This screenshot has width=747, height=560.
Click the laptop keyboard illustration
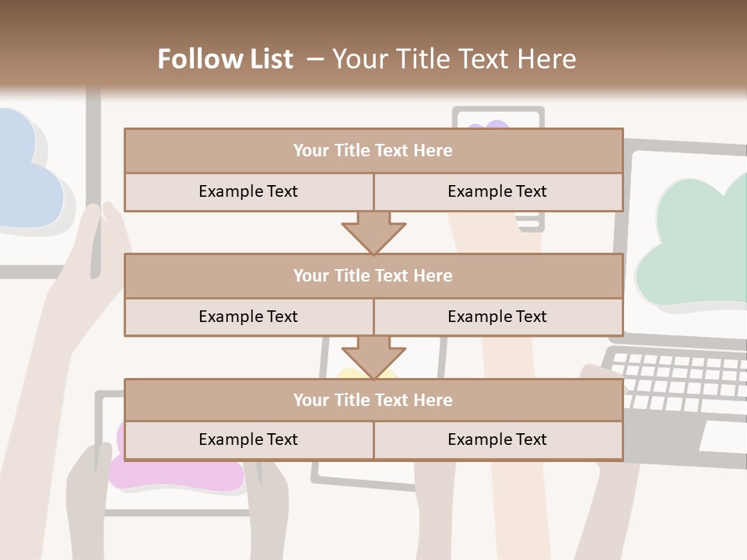[x=677, y=381]
